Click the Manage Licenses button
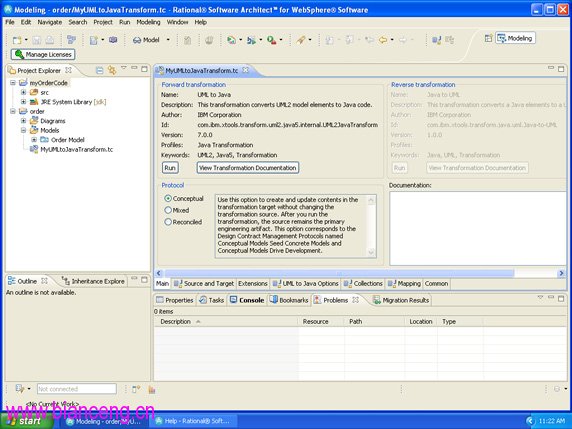Image resolution: width=572 pixels, height=429 pixels. click(43, 55)
